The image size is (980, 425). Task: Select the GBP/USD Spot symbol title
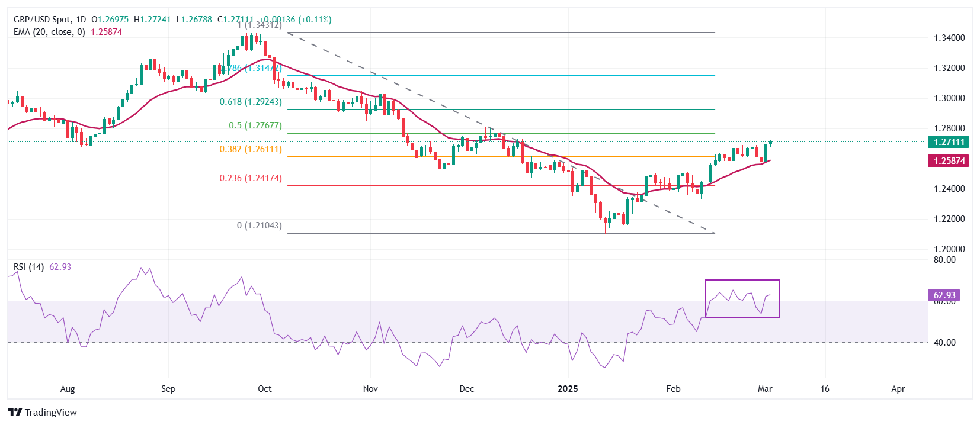42,20
